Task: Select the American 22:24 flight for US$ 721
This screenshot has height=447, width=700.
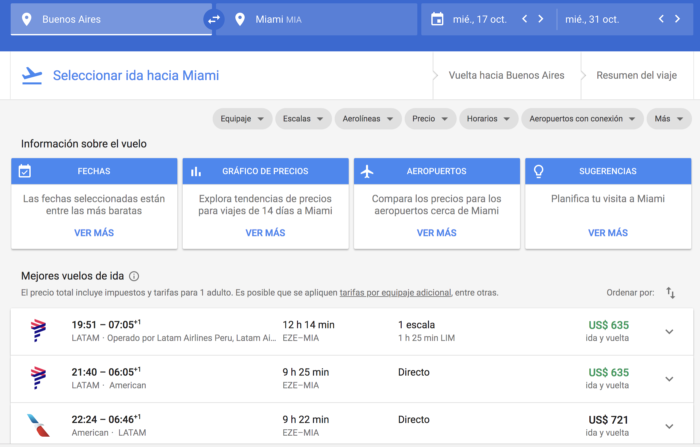Action: click(x=350, y=425)
